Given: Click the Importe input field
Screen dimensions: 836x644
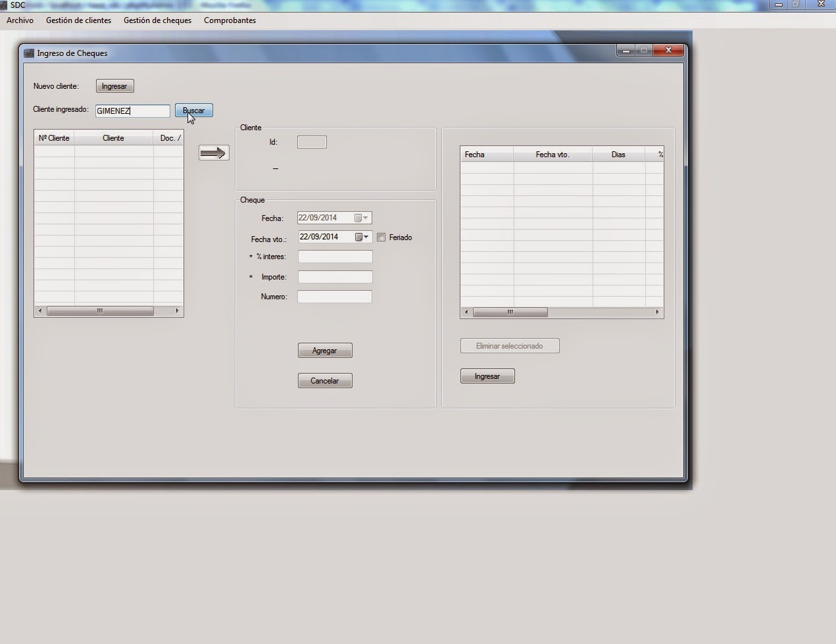Looking at the screenshot, I should pos(335,277).
